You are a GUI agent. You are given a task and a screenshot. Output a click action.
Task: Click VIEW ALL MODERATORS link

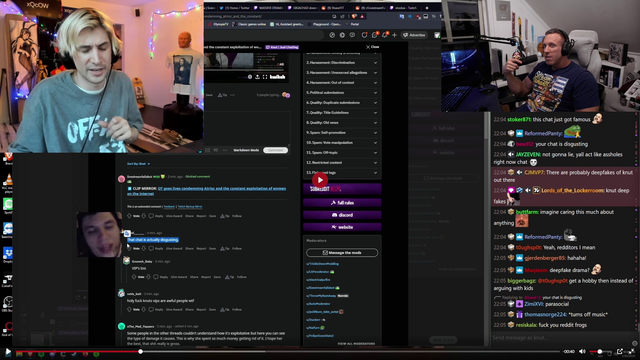tap(356, 344)
